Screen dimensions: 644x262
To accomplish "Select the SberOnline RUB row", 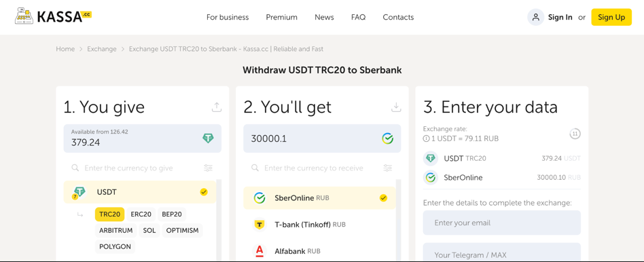I will 319,198.
